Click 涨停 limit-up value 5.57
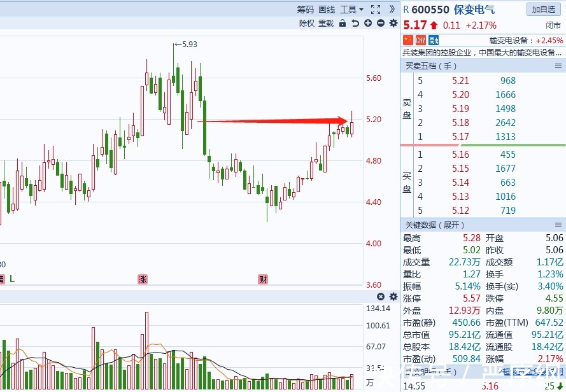 (x=472, y=298)
